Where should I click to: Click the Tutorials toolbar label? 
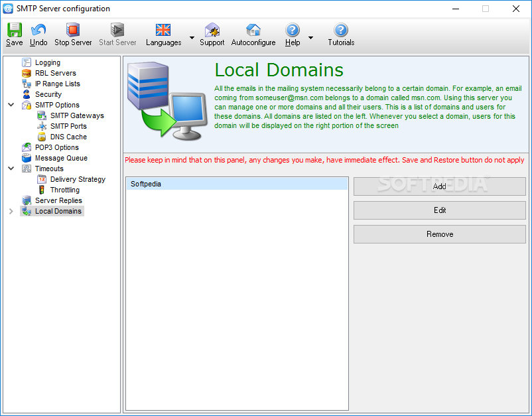pos(341,42)
